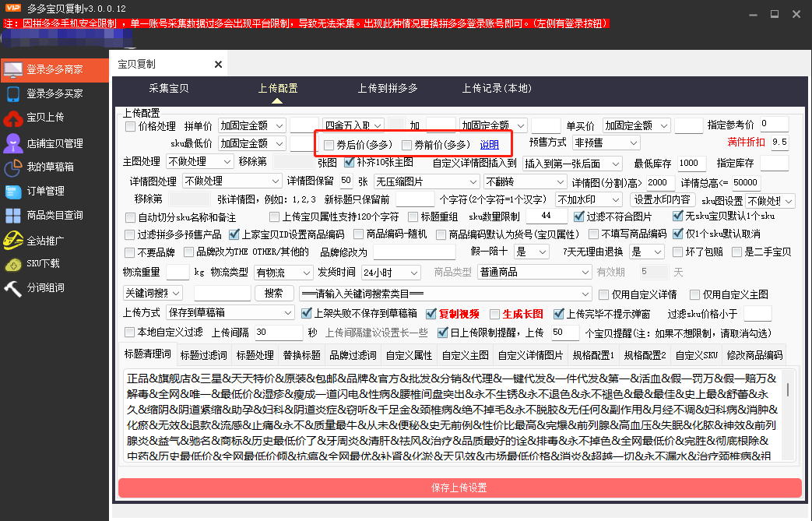Open the 发货时间 24小时 dropdown

390,273
